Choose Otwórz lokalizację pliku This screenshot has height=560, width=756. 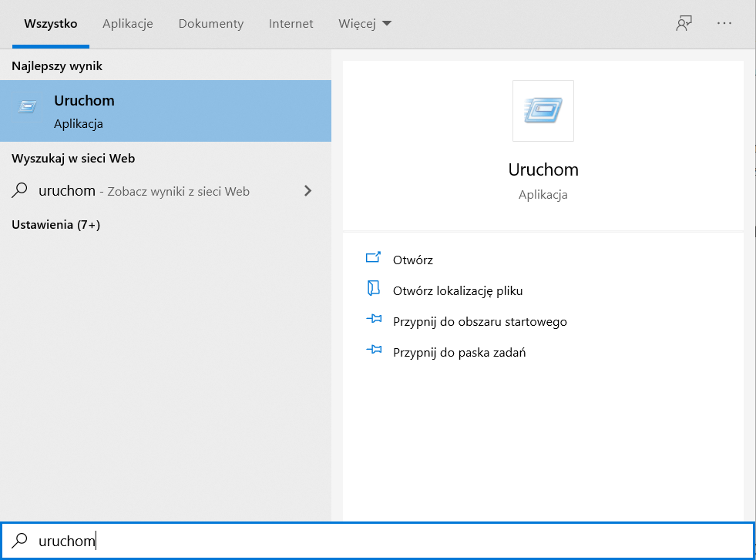458,290
